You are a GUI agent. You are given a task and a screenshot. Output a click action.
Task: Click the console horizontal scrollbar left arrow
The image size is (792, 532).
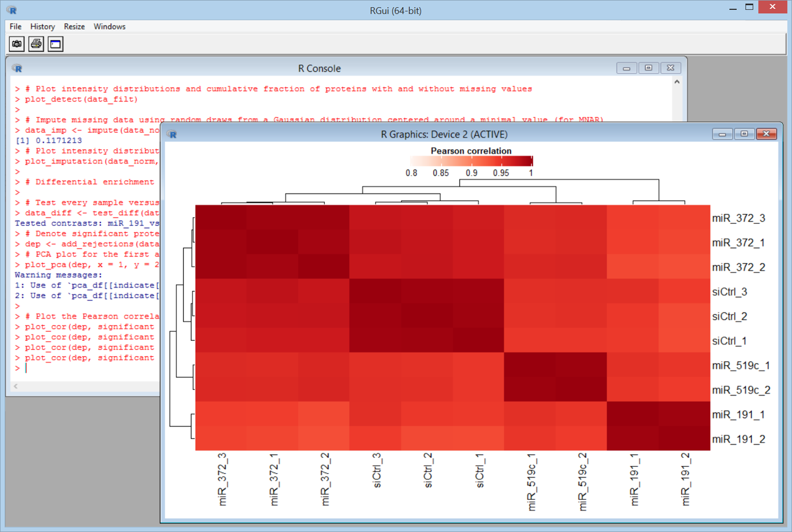tap(15, 386)
